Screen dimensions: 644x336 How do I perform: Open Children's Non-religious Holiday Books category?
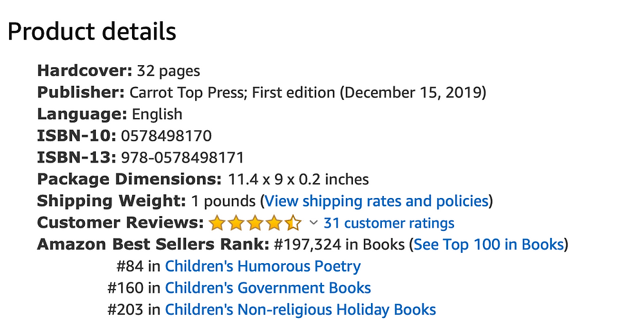tap(300, 310)
